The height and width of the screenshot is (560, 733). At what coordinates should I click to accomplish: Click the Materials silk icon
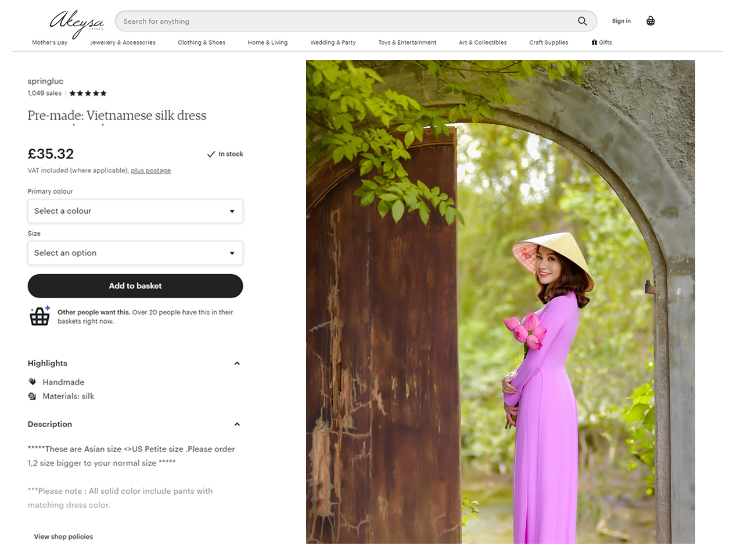(33, 396)
